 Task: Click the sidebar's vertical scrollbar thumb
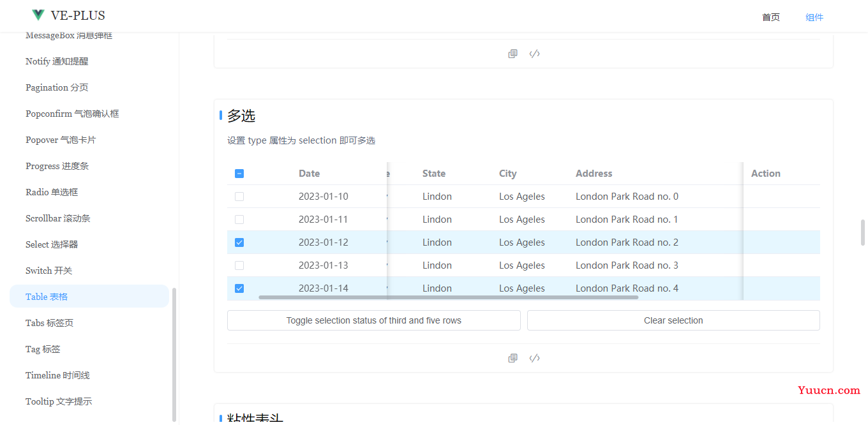click(174, 355)
